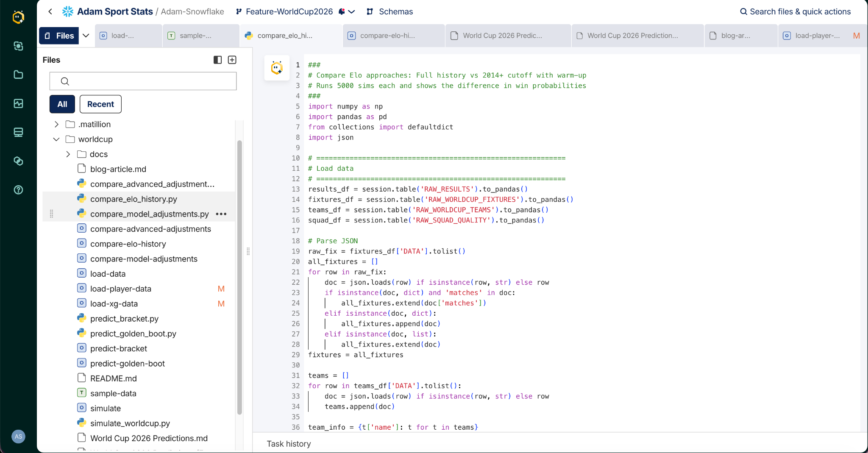Screen dimensions: 868x453
Task: Open compare-advanced-adjustments pipeline
Action: click(150, 229)
